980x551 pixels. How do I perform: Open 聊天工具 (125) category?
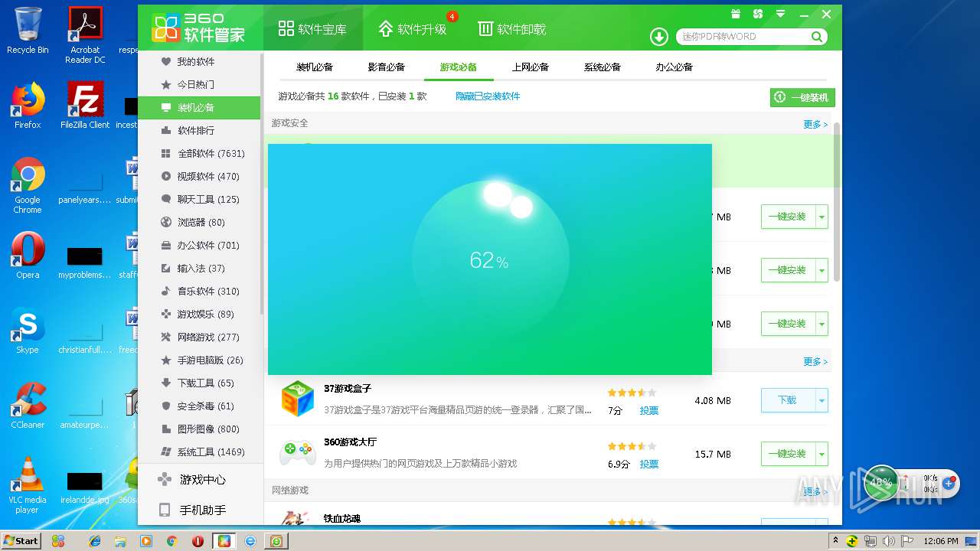coord(199,199)
